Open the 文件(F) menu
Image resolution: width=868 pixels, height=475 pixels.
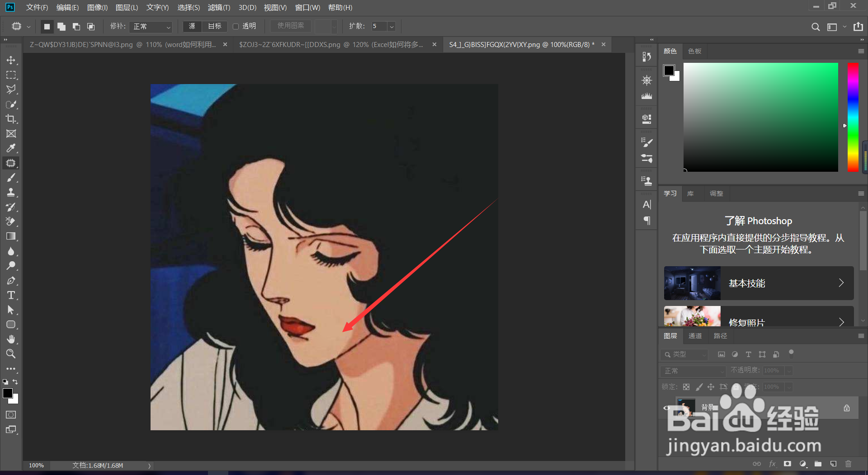point(37,8)
